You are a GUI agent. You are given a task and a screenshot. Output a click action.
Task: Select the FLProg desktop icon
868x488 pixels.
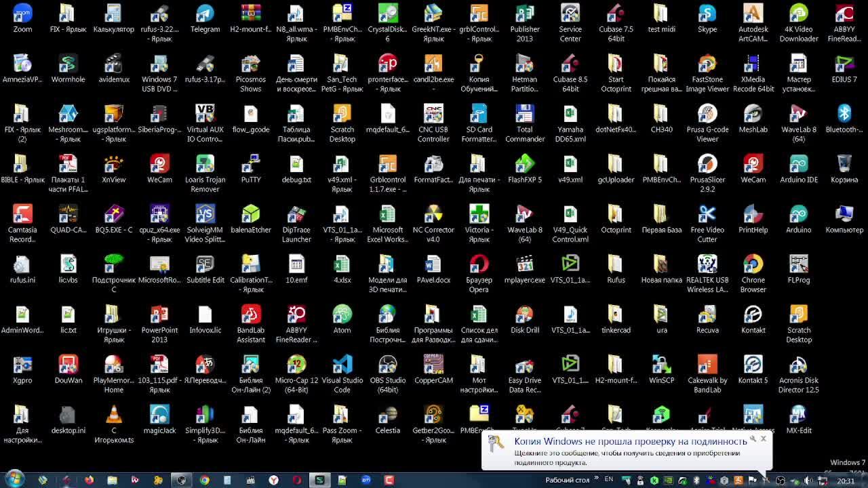[799, 269]
